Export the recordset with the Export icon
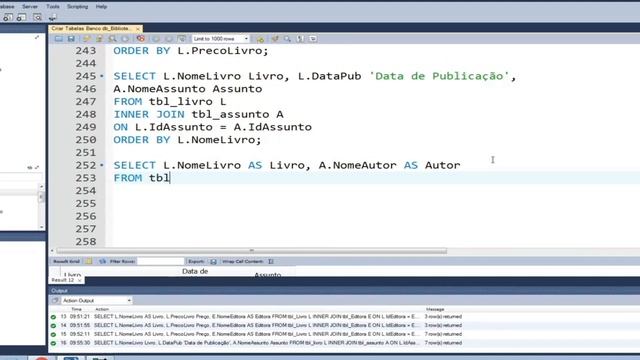 click(213, 261)
